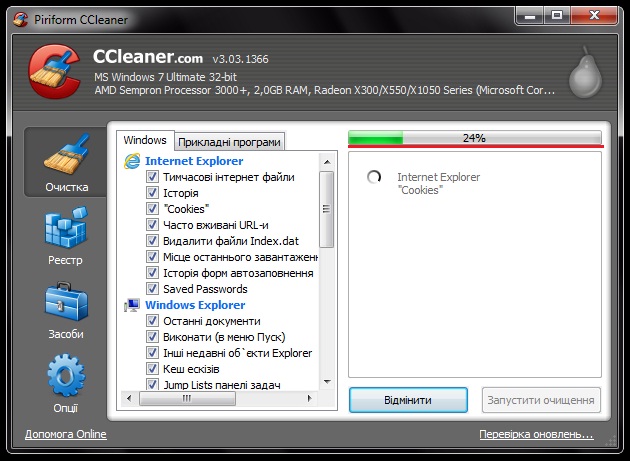The image size is (630, 461).
Task: Open the Опції options gear section
Action: pos(65,383)
